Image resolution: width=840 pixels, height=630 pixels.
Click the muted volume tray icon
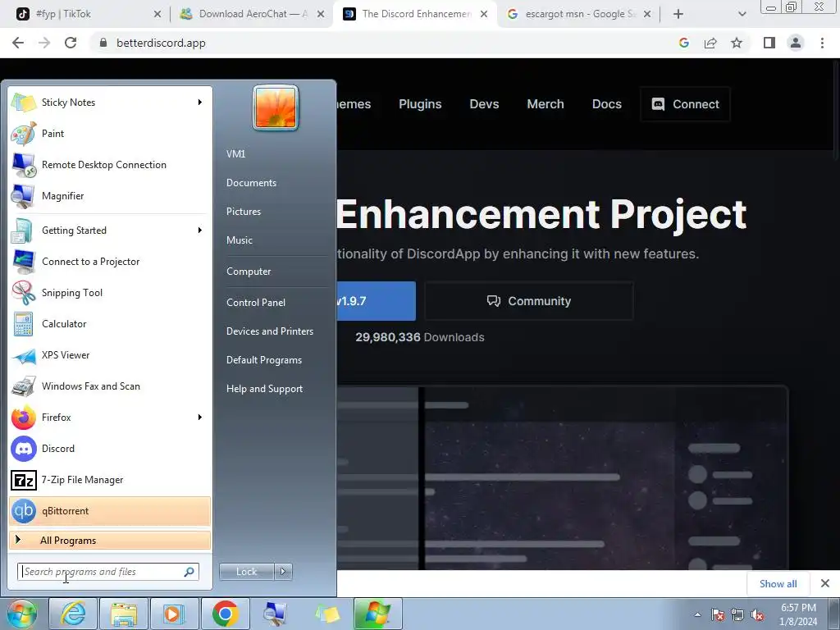point(757,614)
